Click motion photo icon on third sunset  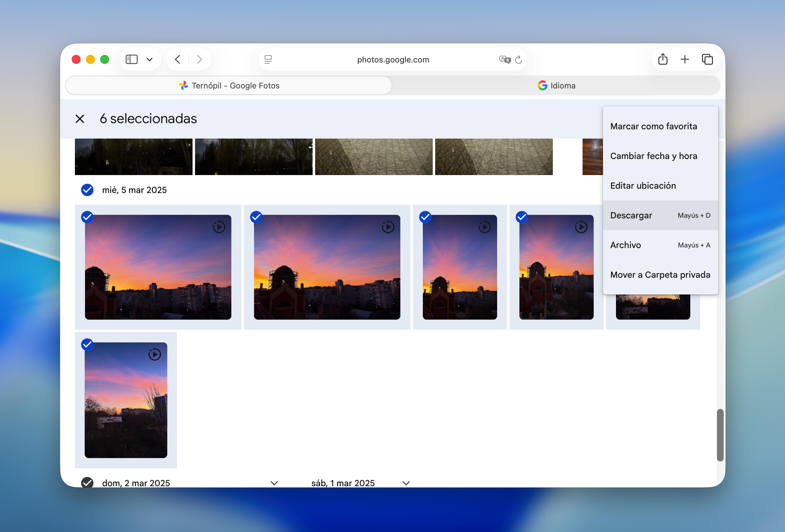point(485,227)
